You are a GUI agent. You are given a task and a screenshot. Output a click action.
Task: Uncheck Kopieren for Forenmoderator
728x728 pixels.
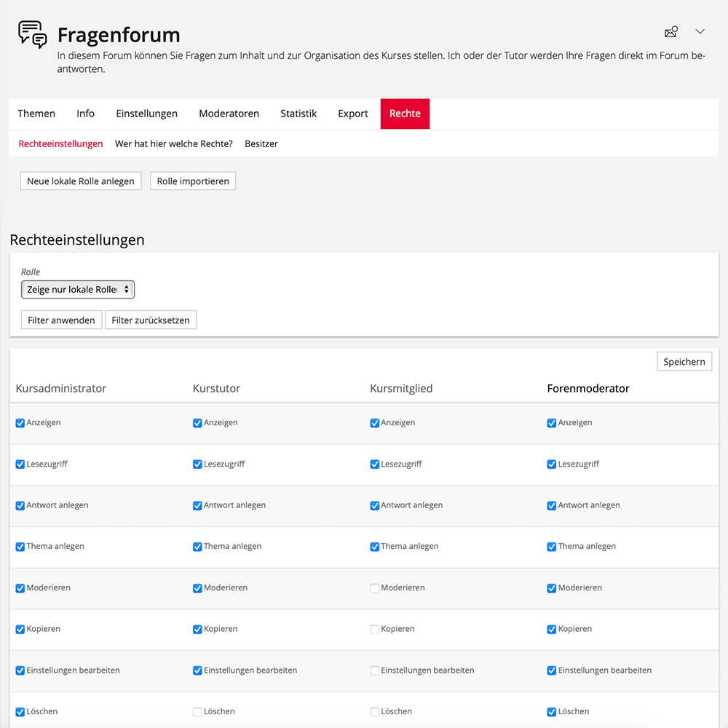[x=552, y=629]
